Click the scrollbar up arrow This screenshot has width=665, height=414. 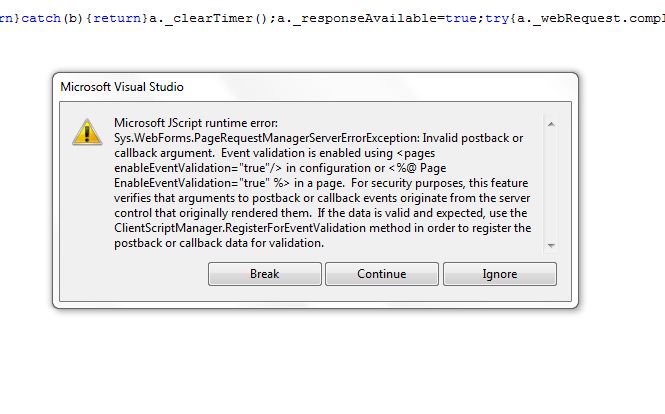coord(550,124)
